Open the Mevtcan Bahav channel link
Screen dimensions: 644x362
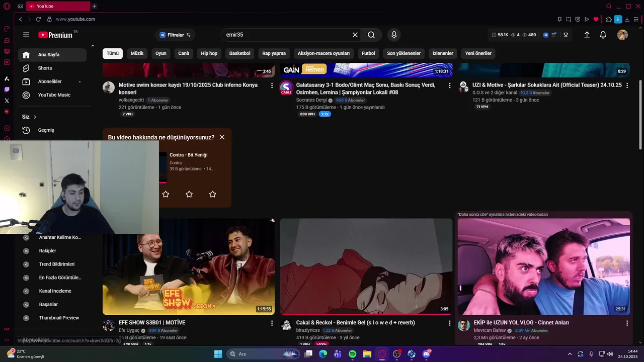click(x=490, y=330)
